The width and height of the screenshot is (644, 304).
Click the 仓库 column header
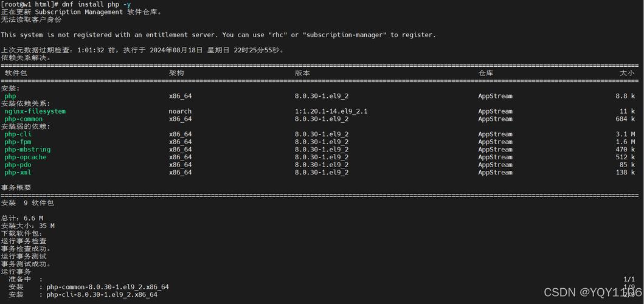(485, 73)
